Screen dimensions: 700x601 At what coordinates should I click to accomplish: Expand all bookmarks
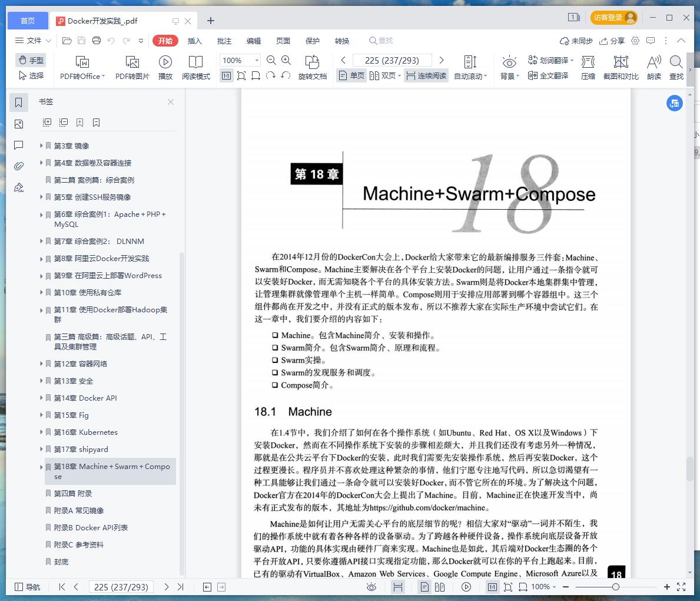click(x=47, y=123)
